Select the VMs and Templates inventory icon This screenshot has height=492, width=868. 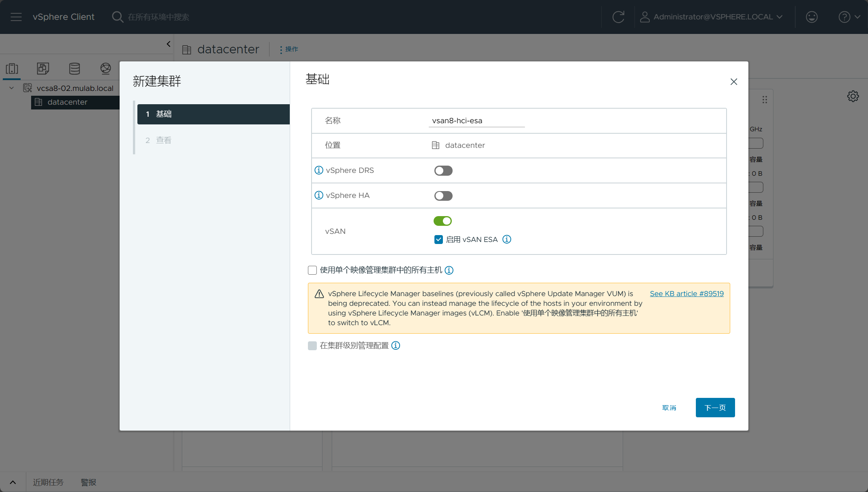[43, 69]
